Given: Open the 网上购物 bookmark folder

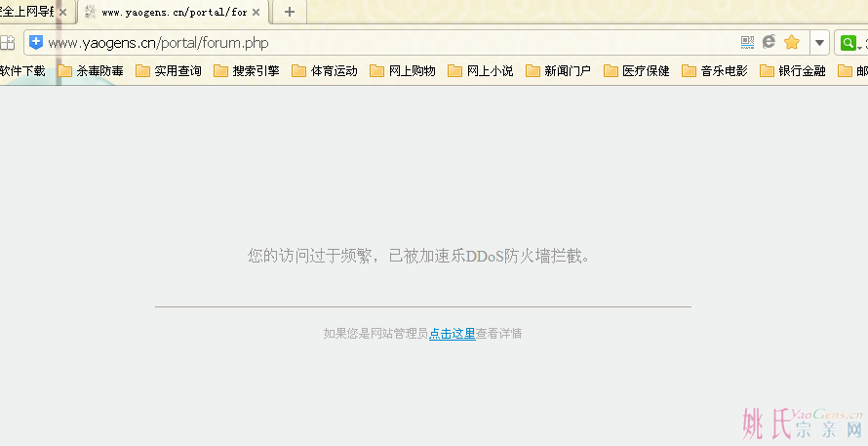Looking at the screenshot, I should pos(403,70).
